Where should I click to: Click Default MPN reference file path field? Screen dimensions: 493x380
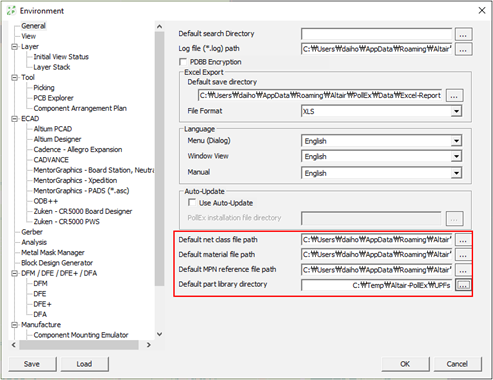(x=377, y=270)
